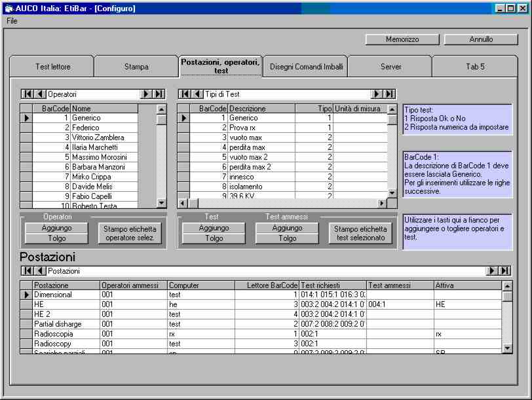Select the Postazioni, operatori, test tab
The image size is (532, 400).
[x=221, y=66]
